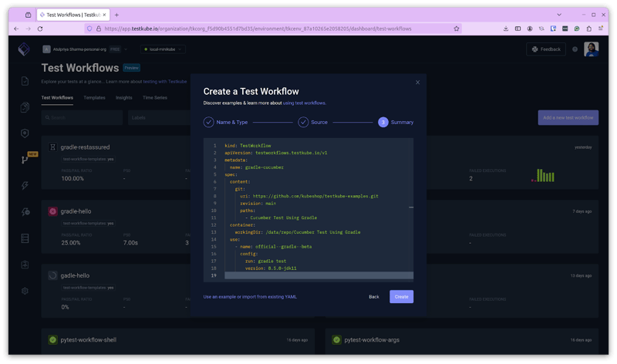The width and height of the screenshot is (617, 364).
Task: Bookmark this page with the star icon
Action: (x=457, y=29)
